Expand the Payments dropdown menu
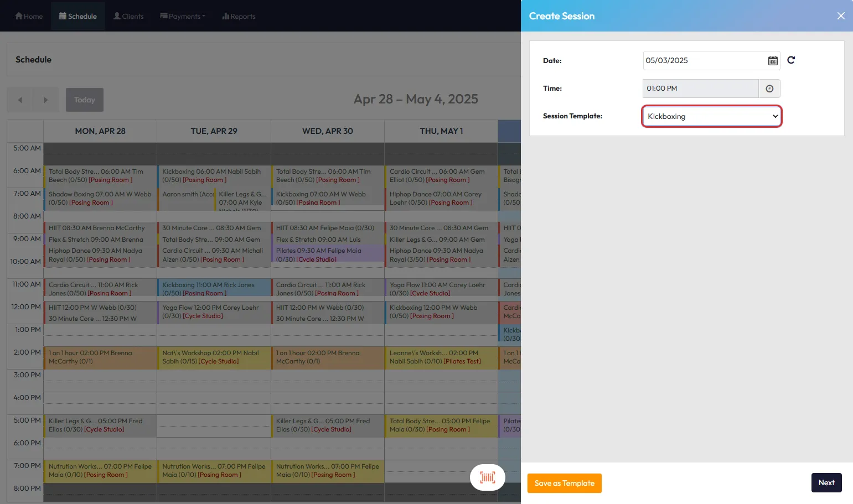 (183, 16)
